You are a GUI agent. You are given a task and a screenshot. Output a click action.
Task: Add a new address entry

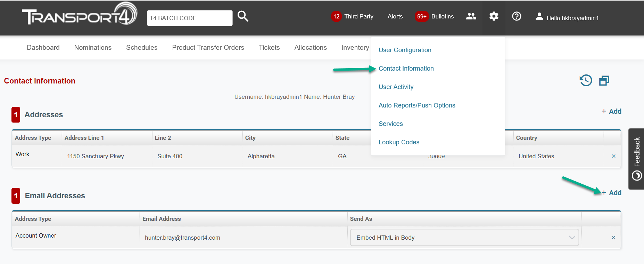612,111
